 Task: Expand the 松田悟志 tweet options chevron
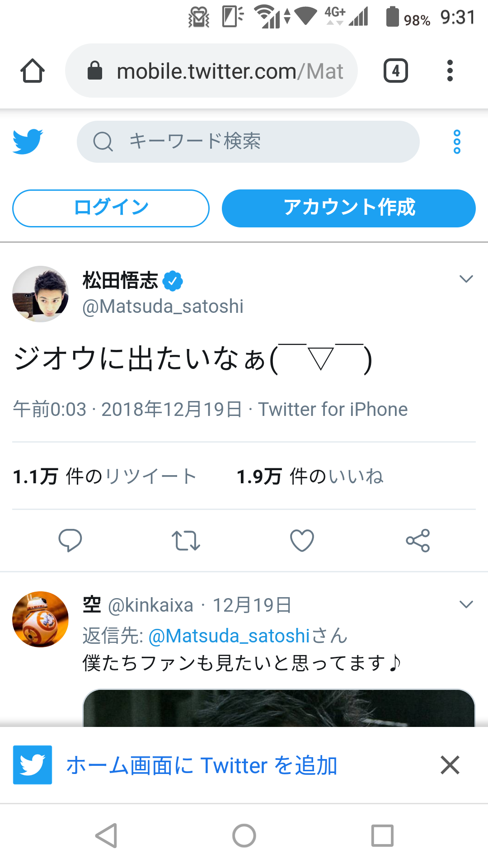(466, 279)
